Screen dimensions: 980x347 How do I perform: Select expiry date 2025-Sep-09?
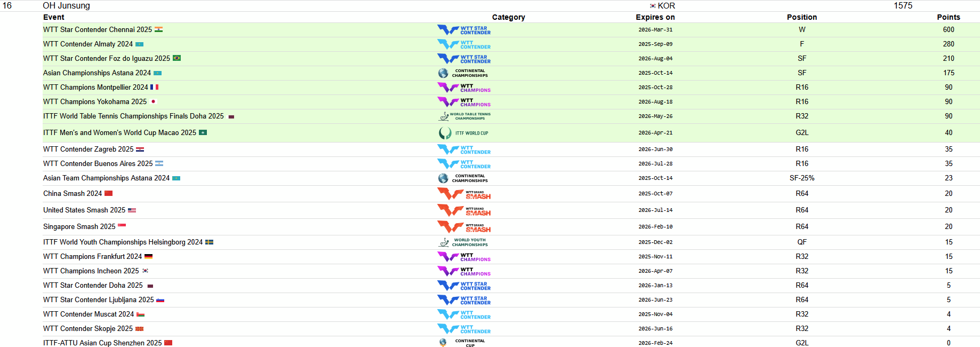point(655,44)
